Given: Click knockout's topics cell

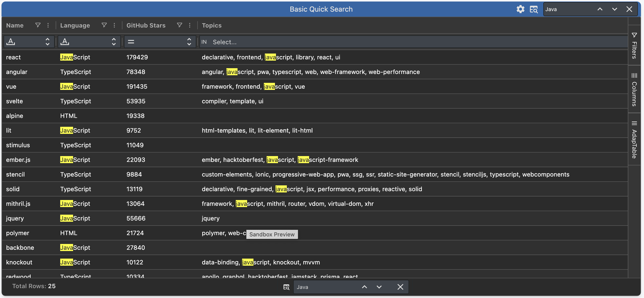Looking at the screenshot, I should (413, 262).
